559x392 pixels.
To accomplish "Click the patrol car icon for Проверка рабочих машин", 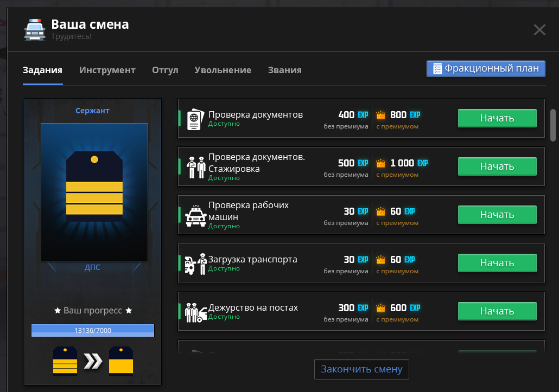I will coord(195,215).
